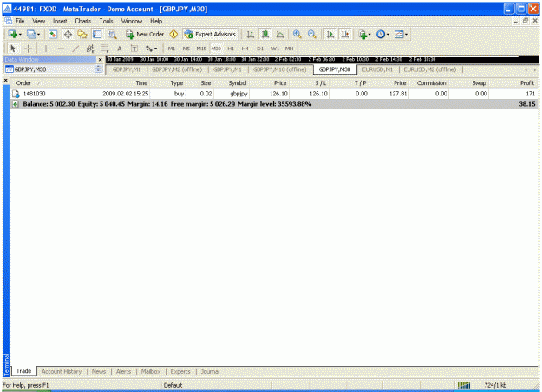Zoom in the chart
542x392 pixels.
click(297, 34)
